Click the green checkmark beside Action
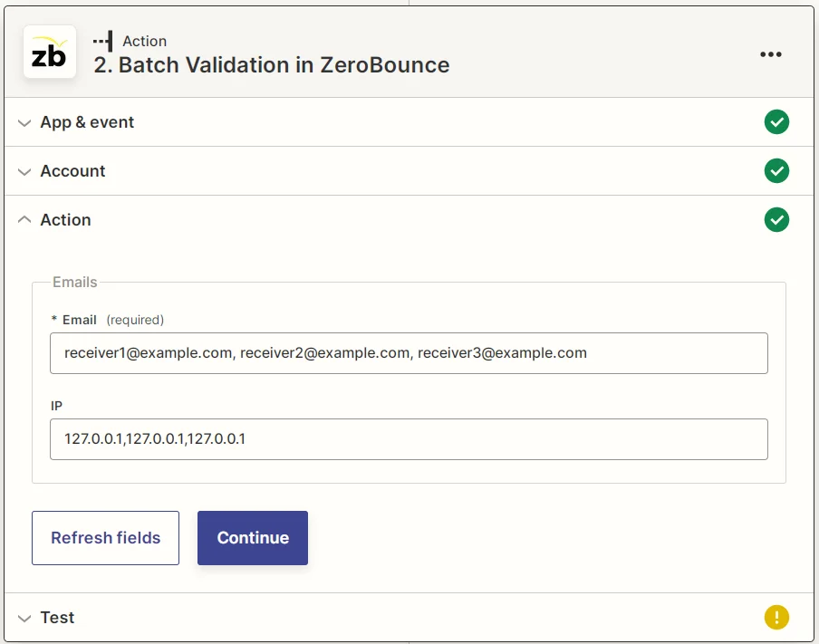Image resolution: width=819 pixels, height=644 pixels. (x=776, y=219)
